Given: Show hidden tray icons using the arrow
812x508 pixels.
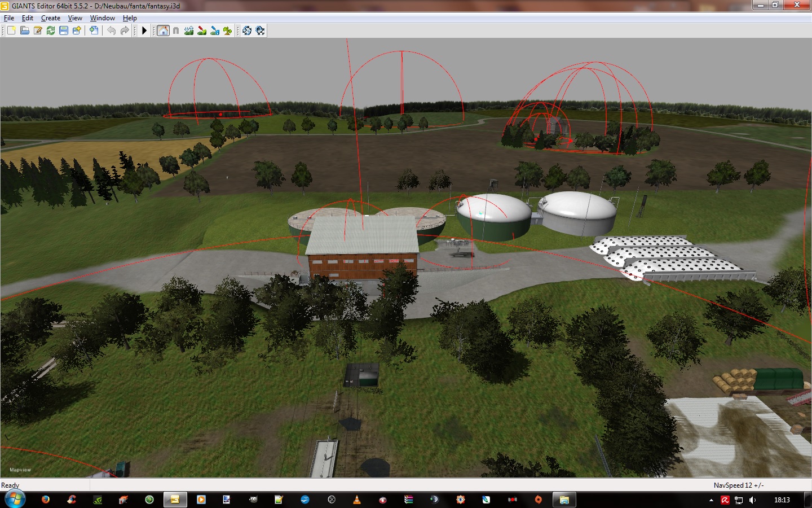Looking at the screenshot, I should tap(711, 500).
